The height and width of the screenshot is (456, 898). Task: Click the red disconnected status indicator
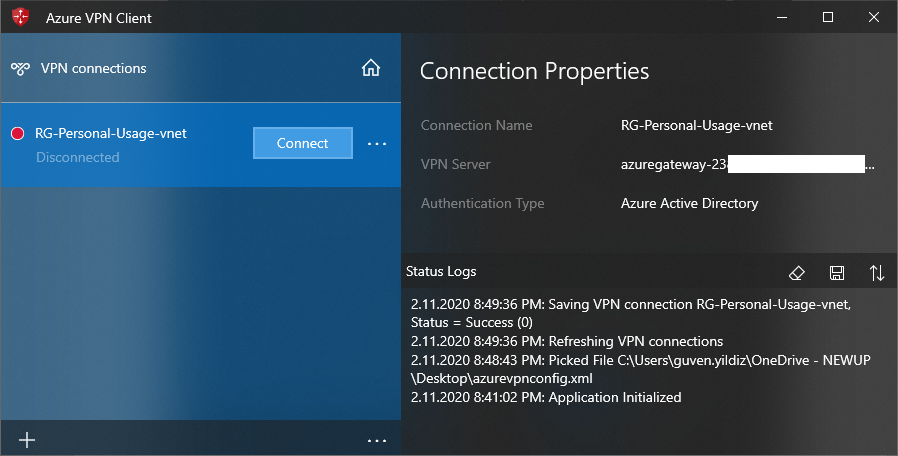point(18,133)
